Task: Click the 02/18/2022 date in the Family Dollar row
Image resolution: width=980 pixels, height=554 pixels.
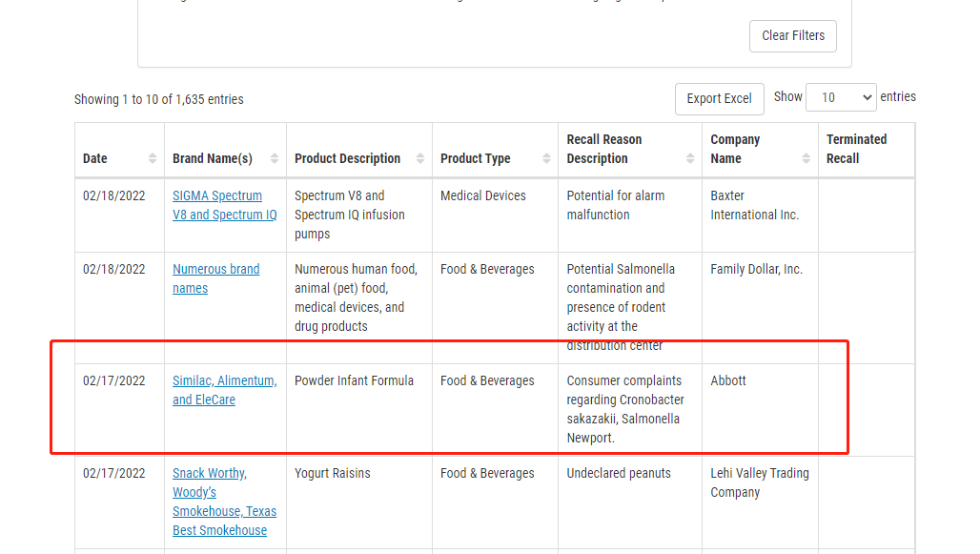Action: [113, 269]
